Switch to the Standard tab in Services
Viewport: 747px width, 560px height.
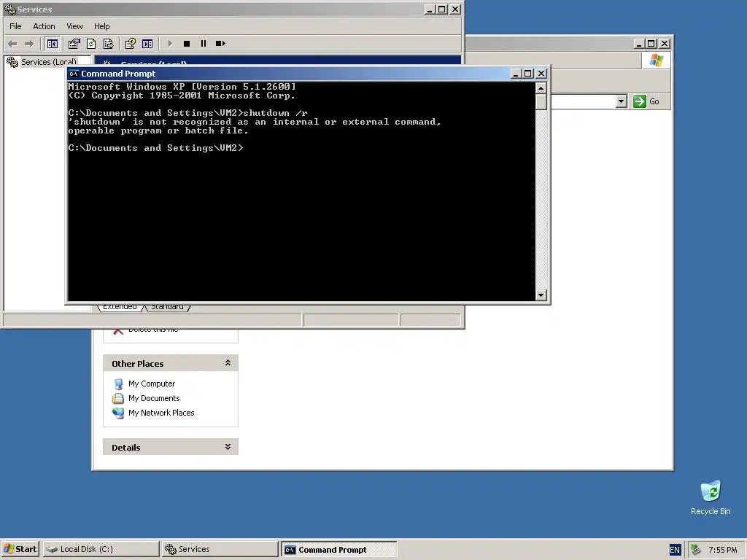coord(167,307)
